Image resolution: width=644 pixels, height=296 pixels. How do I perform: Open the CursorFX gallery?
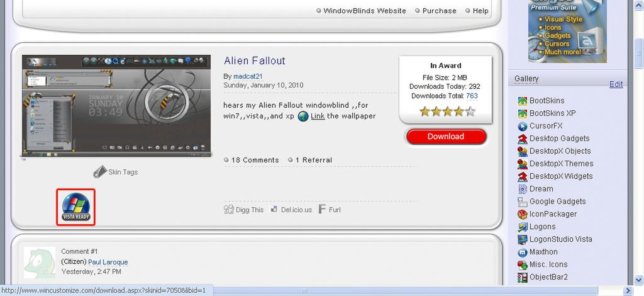(x=546, y=126)
